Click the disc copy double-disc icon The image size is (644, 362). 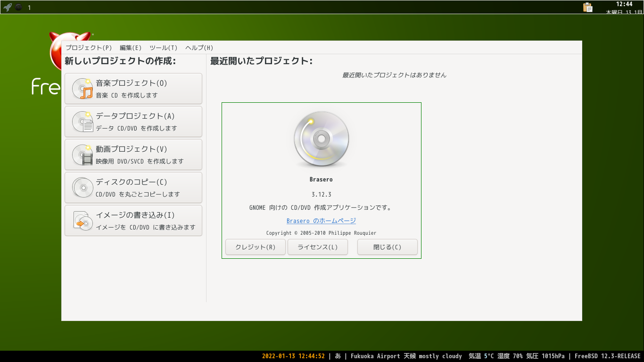pos(83,188)
